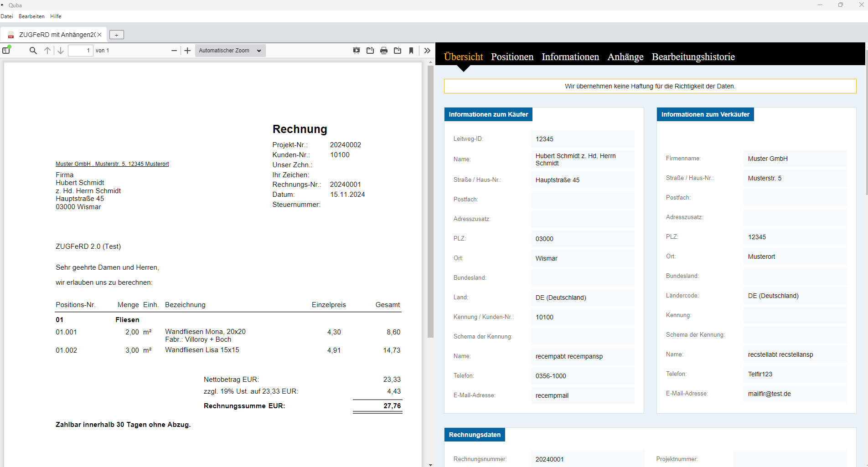Switch to presentation mode
This screenshot has width=868, height=467.
(x=356, y=51)
